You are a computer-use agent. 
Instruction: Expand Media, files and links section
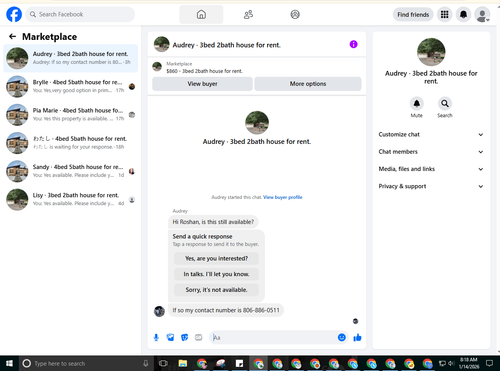(x=431, y=169)
